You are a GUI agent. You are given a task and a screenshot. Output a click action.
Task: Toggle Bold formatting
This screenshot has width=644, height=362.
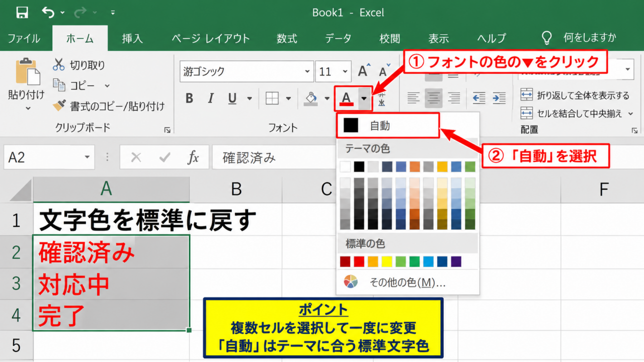pyautogui.click(x=189, y=99)
